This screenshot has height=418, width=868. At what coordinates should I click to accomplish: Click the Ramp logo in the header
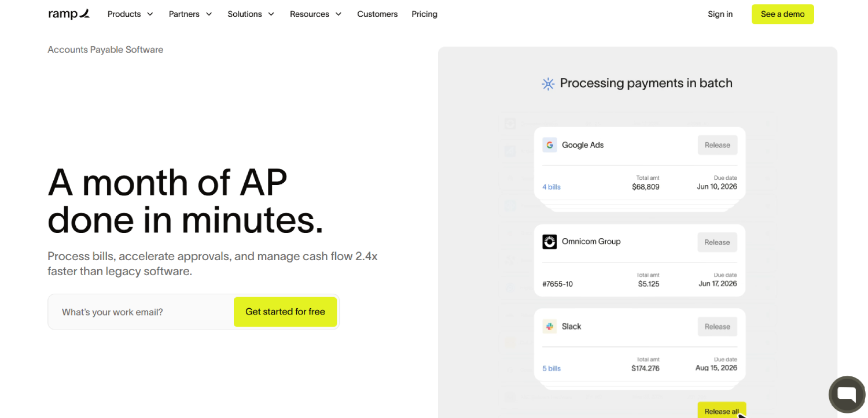tap(69, 14)
